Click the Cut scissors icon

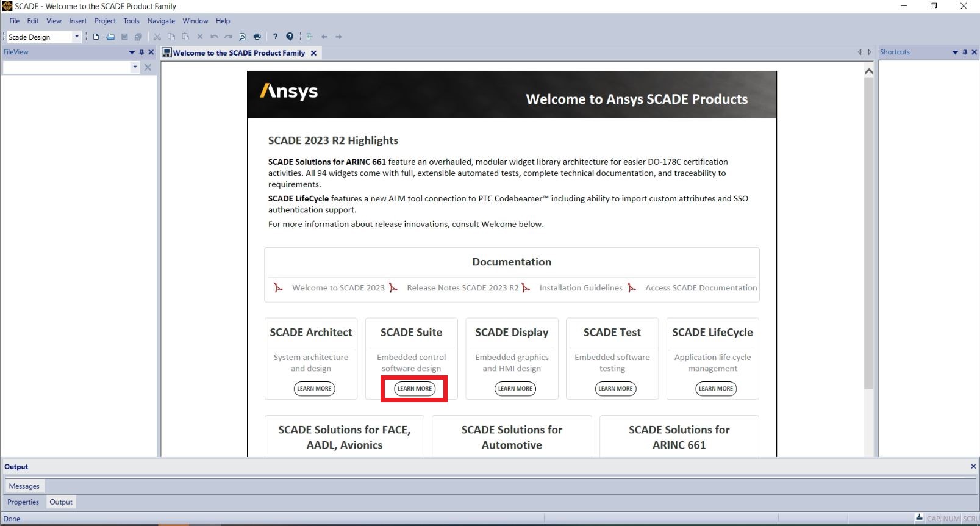(x=157, y=37)
